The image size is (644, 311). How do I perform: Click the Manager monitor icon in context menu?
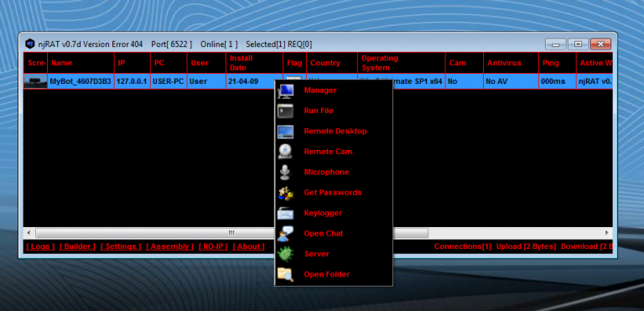285,91
